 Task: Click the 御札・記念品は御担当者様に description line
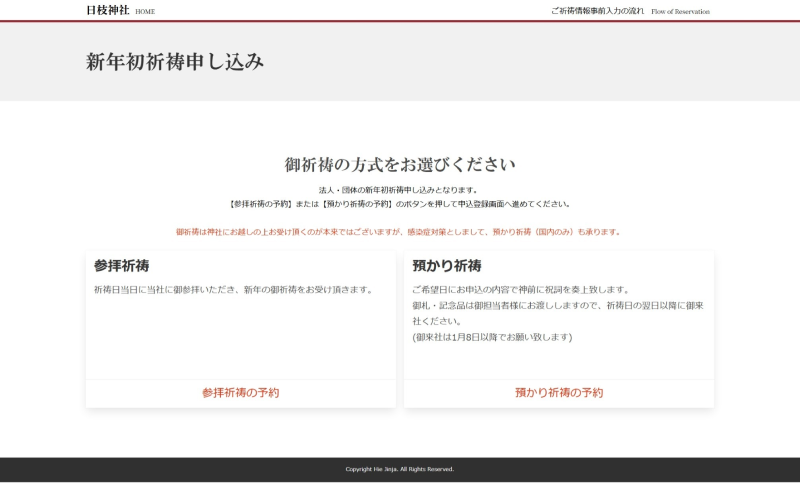point(557,306)
